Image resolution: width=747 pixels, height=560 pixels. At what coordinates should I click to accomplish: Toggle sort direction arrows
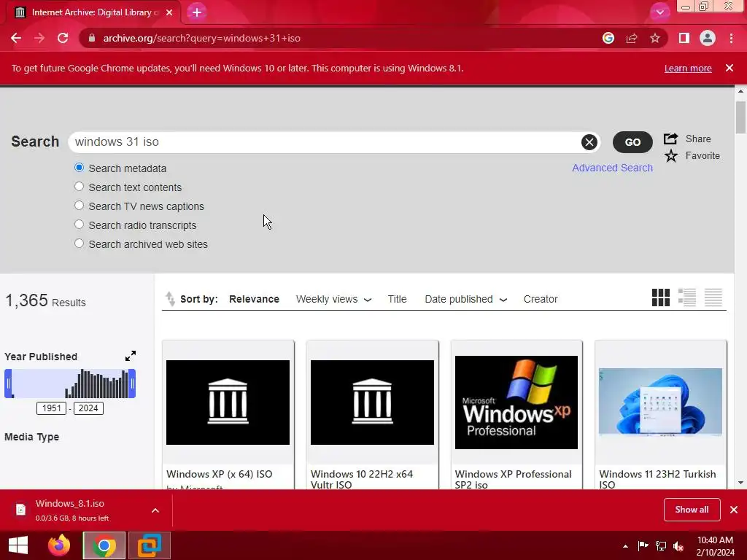click(170, 298)
